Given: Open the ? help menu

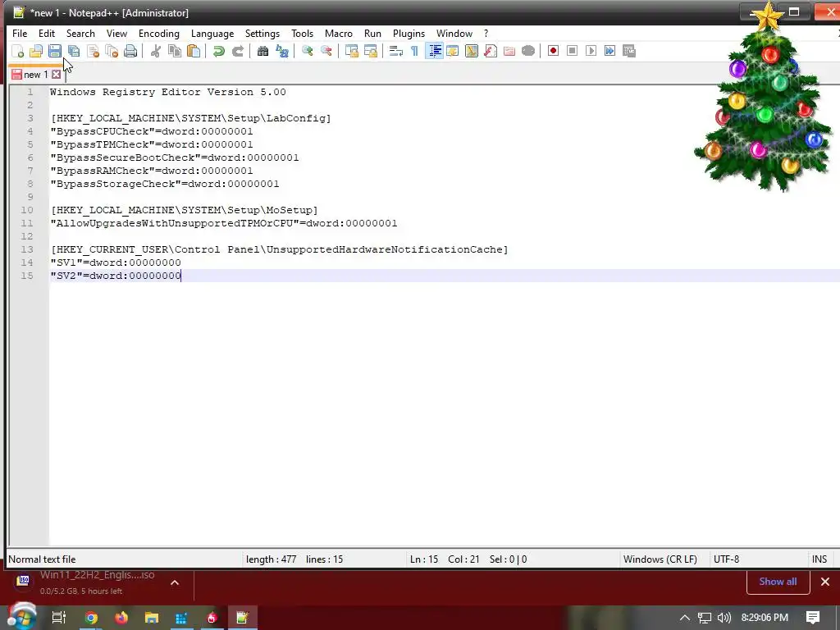Looking at the screenshot, I should point(486,33).
